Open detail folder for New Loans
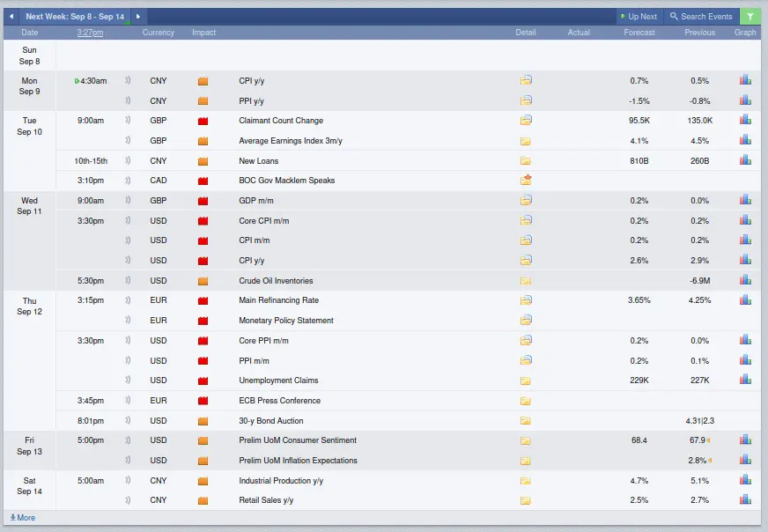This screenshot has width=768, height=532. (526, 160)
